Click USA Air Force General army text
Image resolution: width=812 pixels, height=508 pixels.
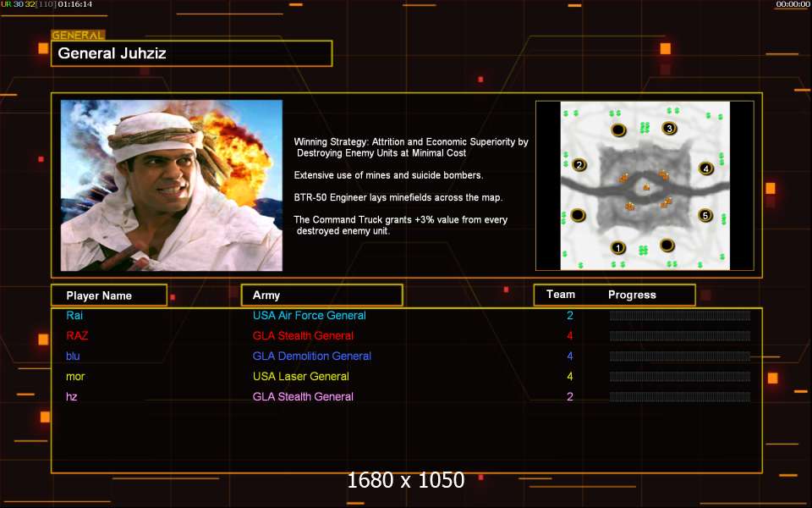pyautogui.click(x=310, y=315)
